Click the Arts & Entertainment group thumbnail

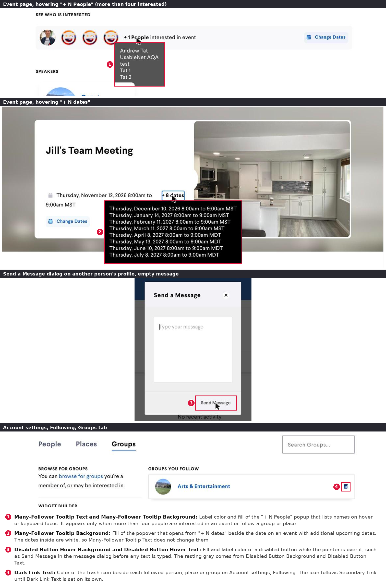coord(163,487)
